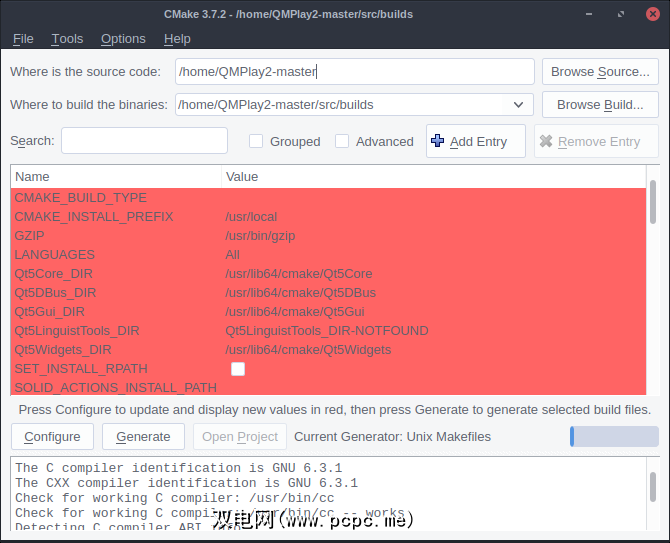Viewport: 670px width, 543px height.
Task: Select the Qt5Gui_DIR entry
Action: coord(50,312)
